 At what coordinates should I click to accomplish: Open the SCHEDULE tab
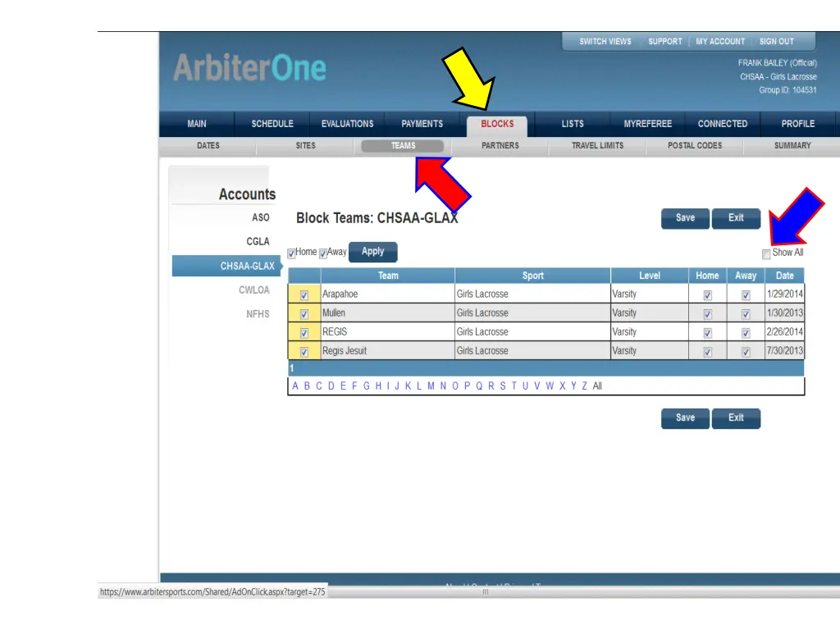pyautogui.click(x=272, y=124)
